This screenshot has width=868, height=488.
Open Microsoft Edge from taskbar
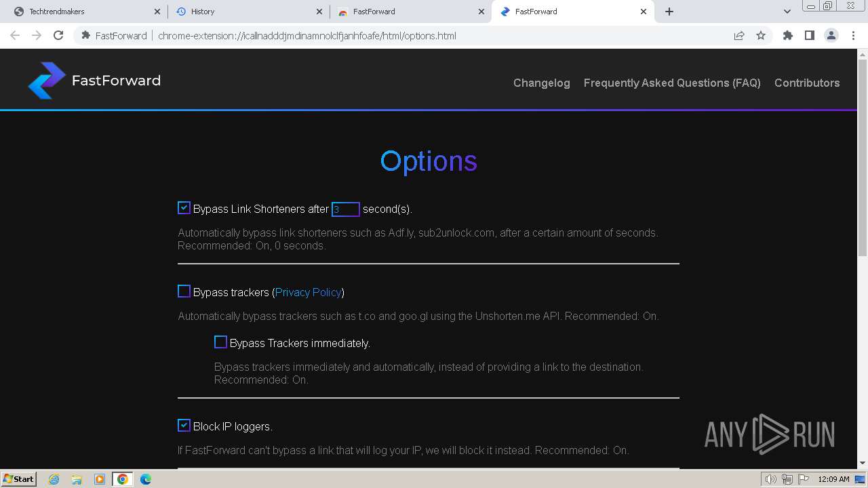point(146,479)
